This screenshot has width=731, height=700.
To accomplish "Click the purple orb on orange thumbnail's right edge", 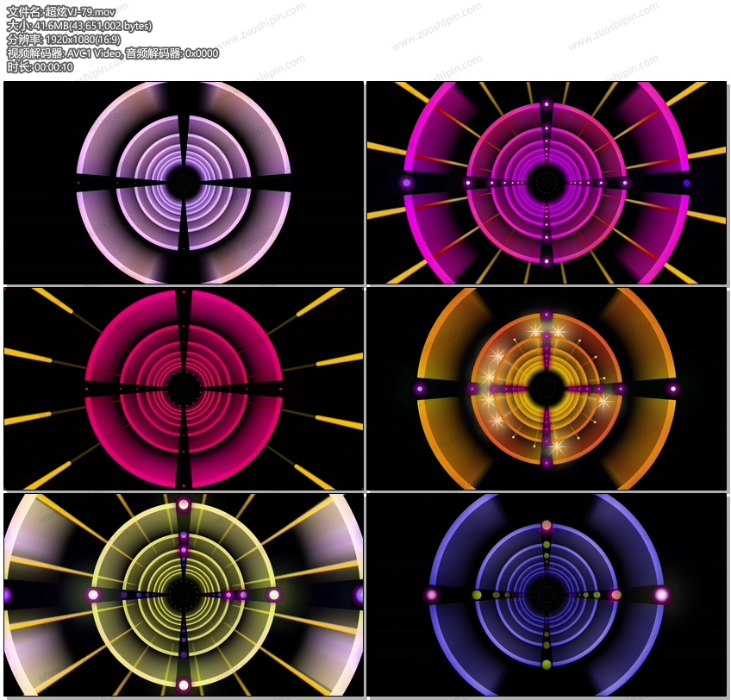I will pos(673,389).
